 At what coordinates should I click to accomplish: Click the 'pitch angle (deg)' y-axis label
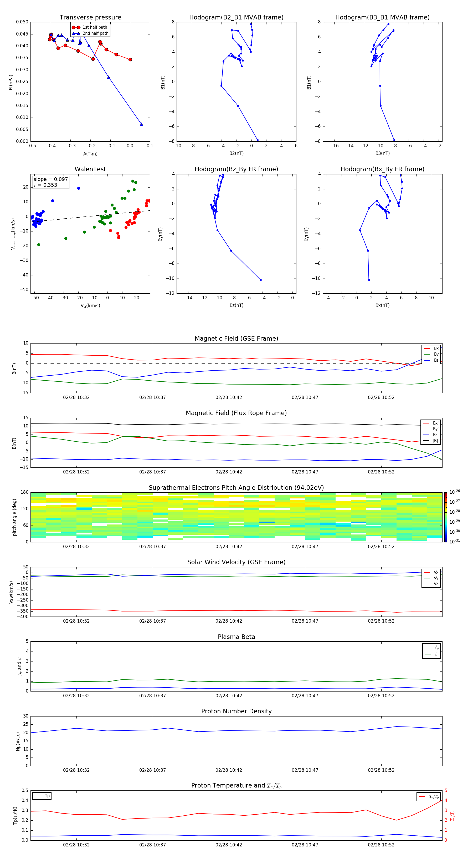(x=14, y=517)
